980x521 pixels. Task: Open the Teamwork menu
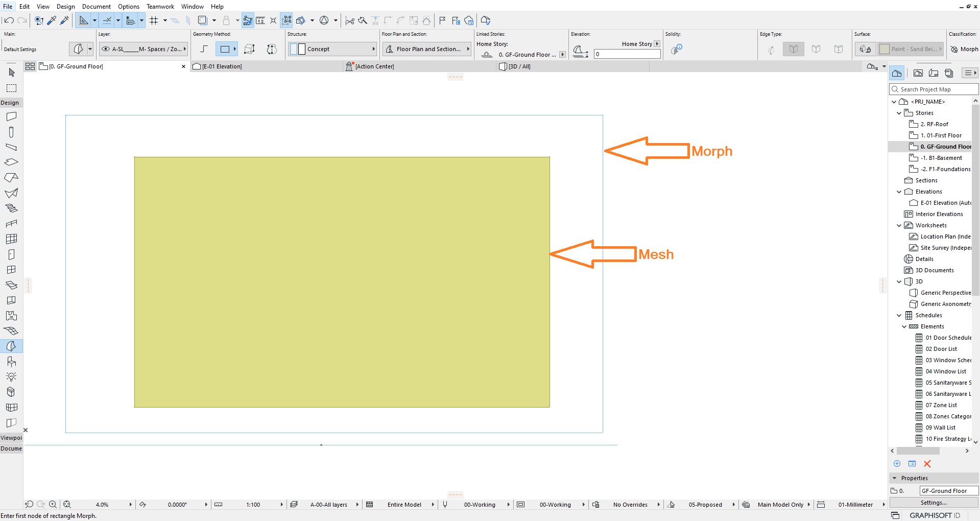(160, 7)
